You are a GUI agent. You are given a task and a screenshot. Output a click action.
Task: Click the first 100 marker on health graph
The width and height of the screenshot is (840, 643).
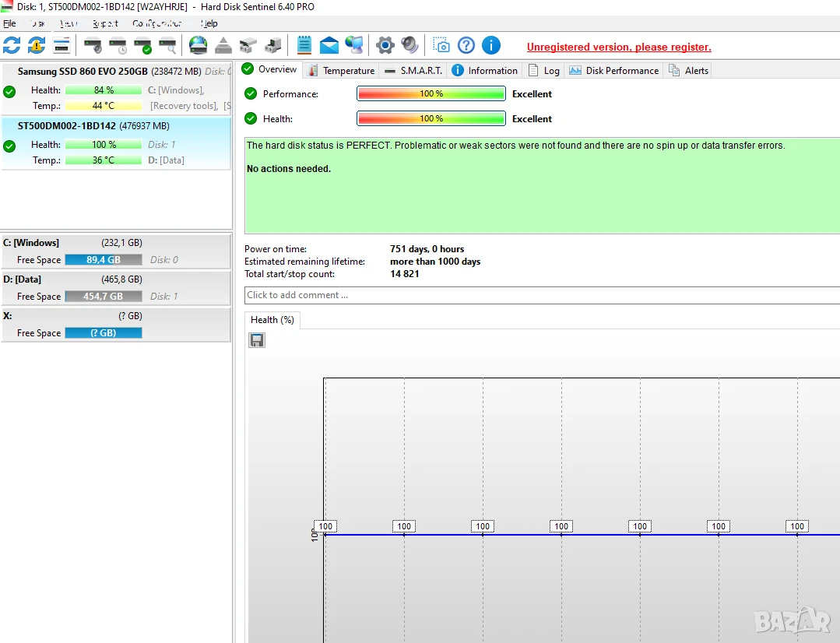click(325, 526)
